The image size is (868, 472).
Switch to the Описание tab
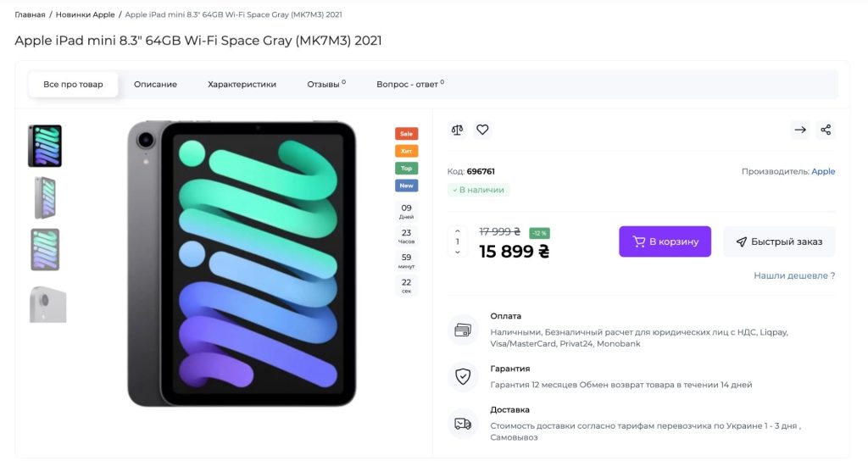pos(156,85)
